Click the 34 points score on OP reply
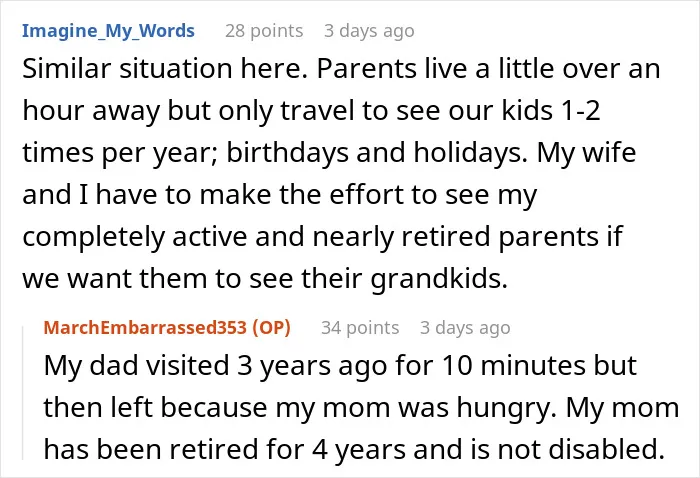This screenshot has width=700, height=478. click(x=360, y=328)
